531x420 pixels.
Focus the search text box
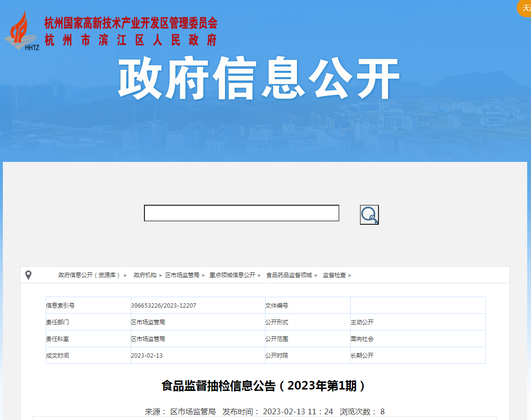tap(241, 213)
